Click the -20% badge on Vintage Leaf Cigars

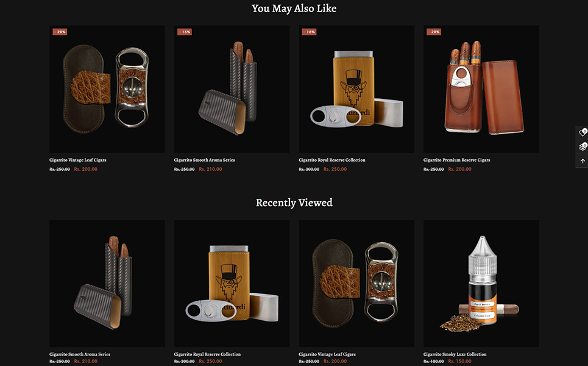point(60,32)
